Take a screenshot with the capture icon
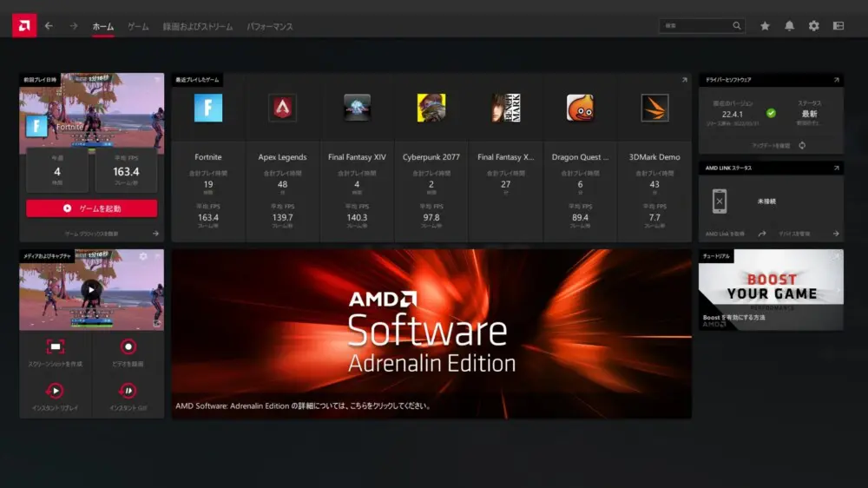The height and width of the screenshot is (488, 868). click(56, 346)
